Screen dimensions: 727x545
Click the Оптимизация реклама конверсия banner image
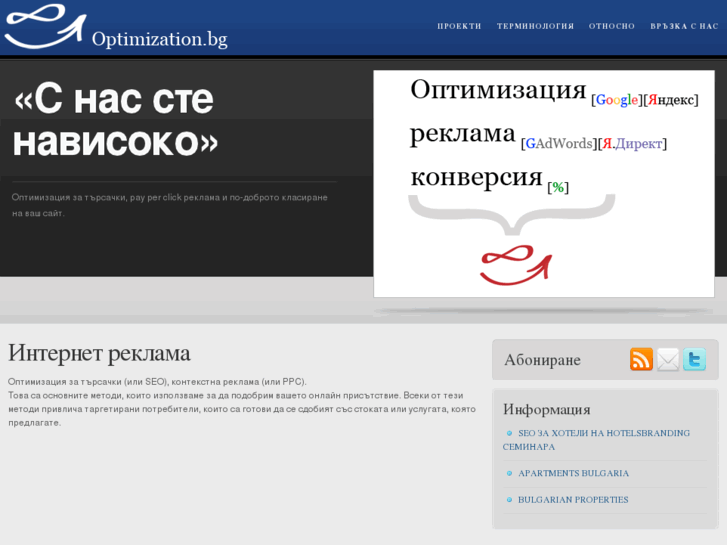click(544, 184)
